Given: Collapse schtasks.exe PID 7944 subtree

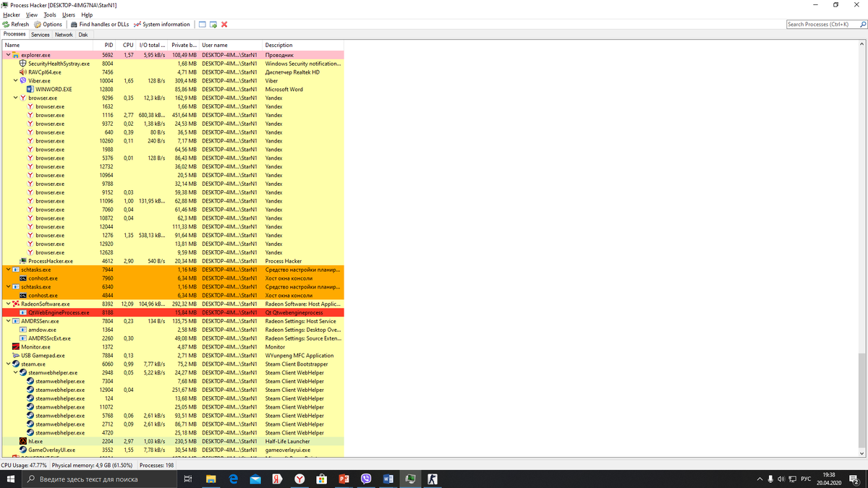Looking at the screenshot, I should click(9, 270).
